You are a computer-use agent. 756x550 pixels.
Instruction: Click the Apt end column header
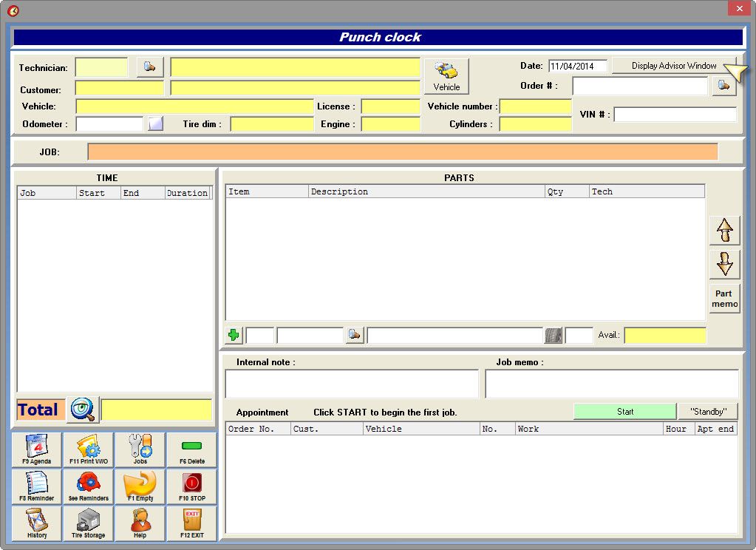716,429
